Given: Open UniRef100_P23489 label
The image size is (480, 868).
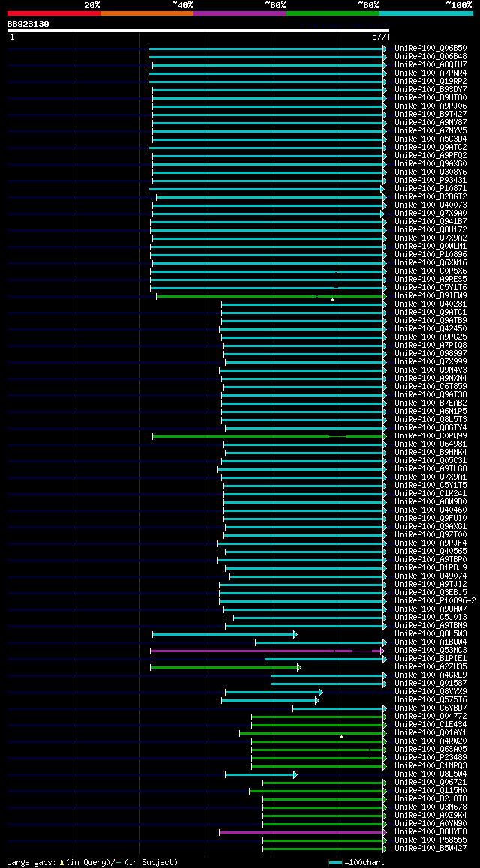Looking at the screenshot, I should click(x=430, y=758).
